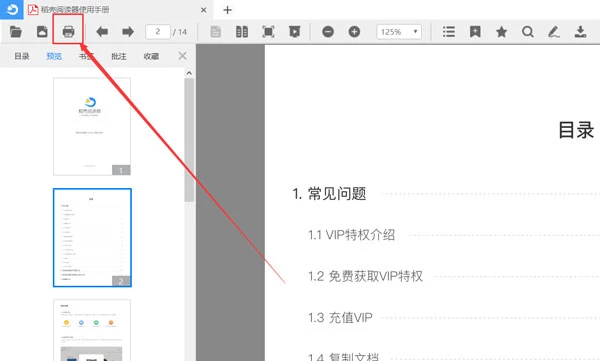Image resolution: width=600 pixels, height=361 pixels.
Task: Open the 目录 tab in the sidebar
Action: click(x=22, y=56)
